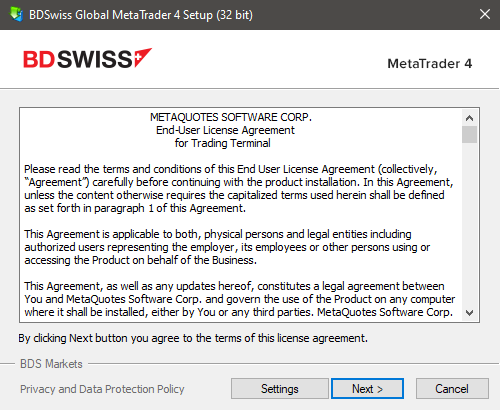Click the "End-User License Agreement" line
Viewport: 500px width, 410px height.
(x=225, y=130)
